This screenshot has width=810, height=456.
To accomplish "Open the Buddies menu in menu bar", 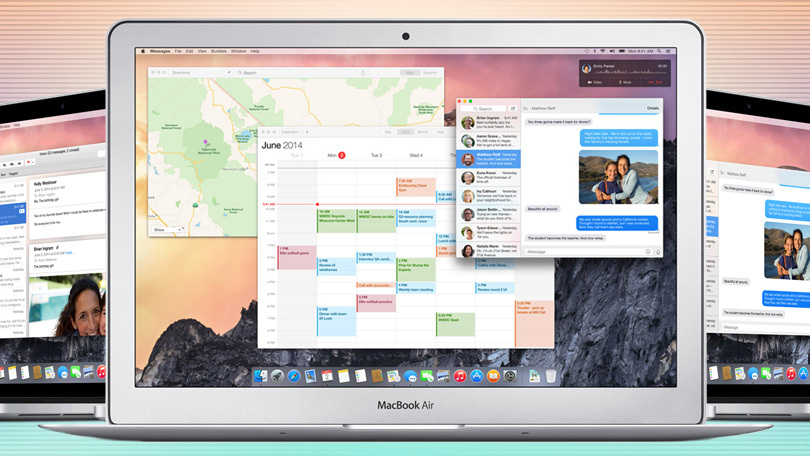I will pyautogui.click(x=219, y=51).
